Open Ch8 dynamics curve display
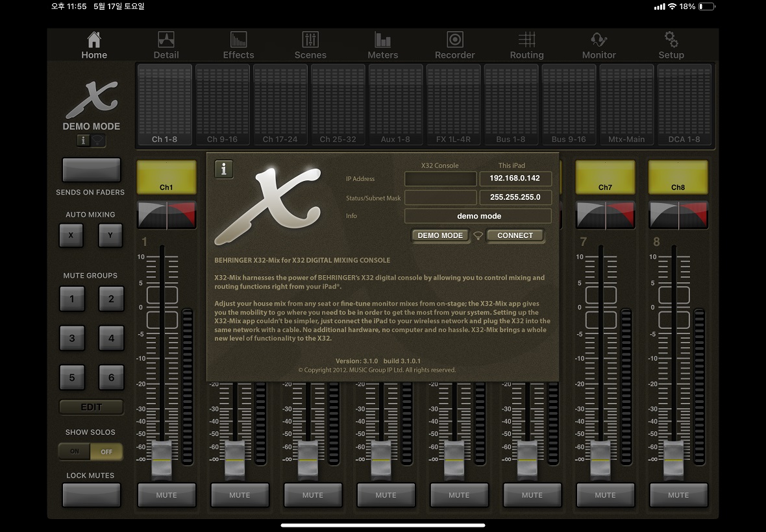 pos(678,215)
